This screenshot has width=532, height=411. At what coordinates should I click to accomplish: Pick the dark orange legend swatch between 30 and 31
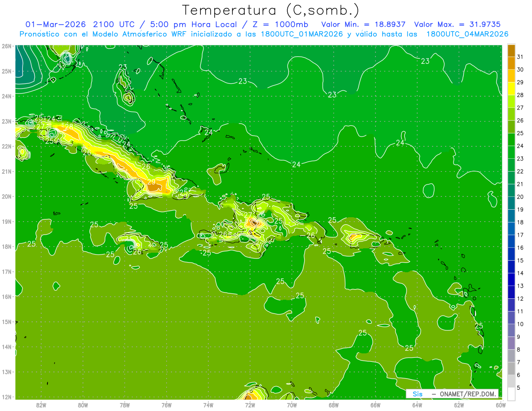511,63
